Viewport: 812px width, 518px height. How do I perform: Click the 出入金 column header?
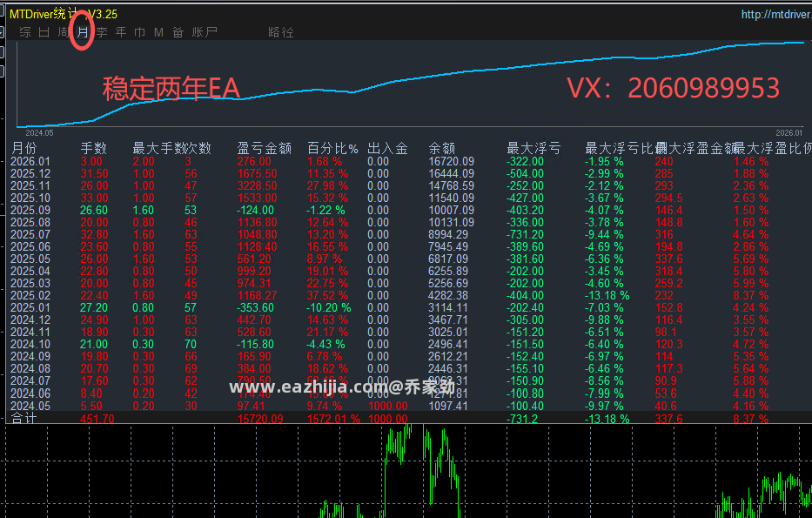(387, 149)
